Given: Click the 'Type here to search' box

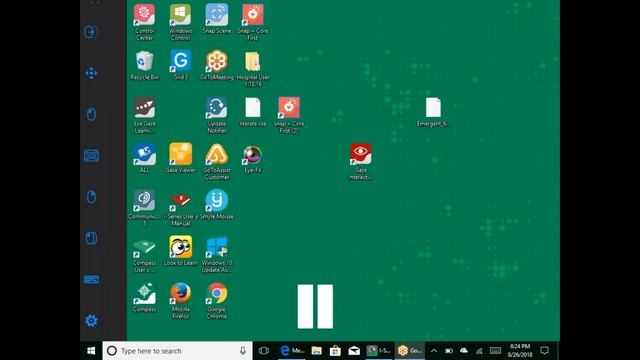Looking at the screenshot, I should coord(177,351).
